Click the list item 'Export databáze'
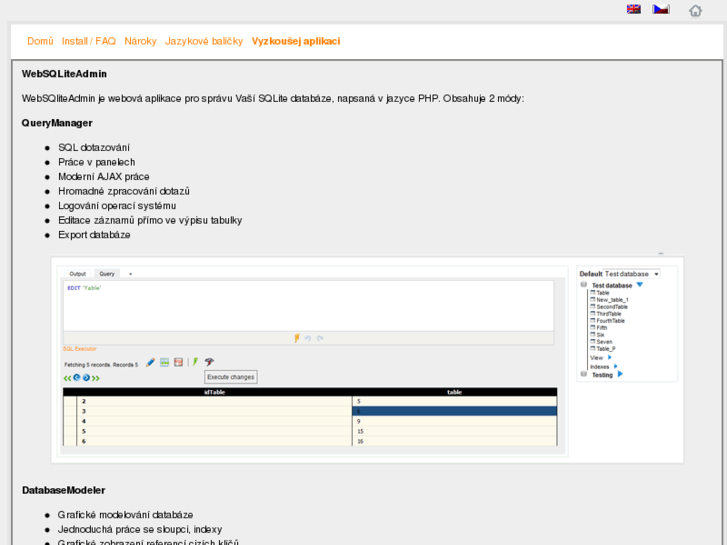The image size is (727, 545). (x=94, y=235)
